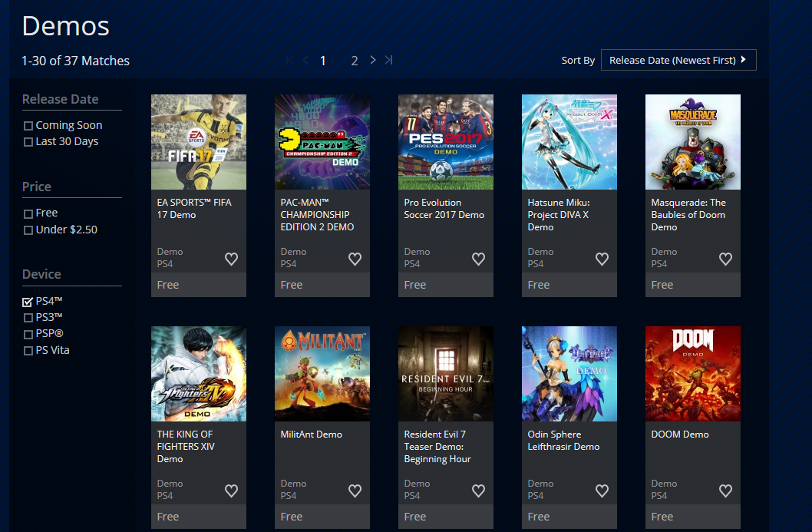Wishlist the Masquerade Baubles of Doom Demo
The width and height of the screenshot is (812, 532).
click(725, 259)
